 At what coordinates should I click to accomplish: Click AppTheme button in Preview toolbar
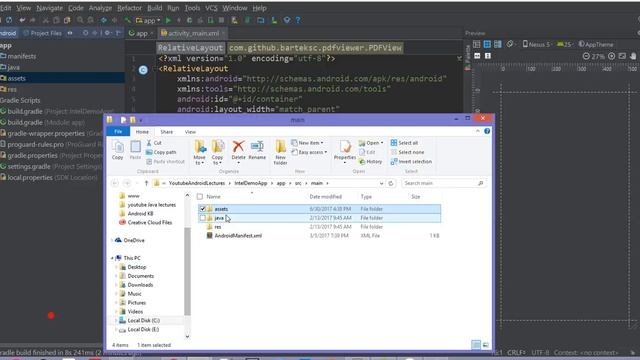(x=596, y=44)
